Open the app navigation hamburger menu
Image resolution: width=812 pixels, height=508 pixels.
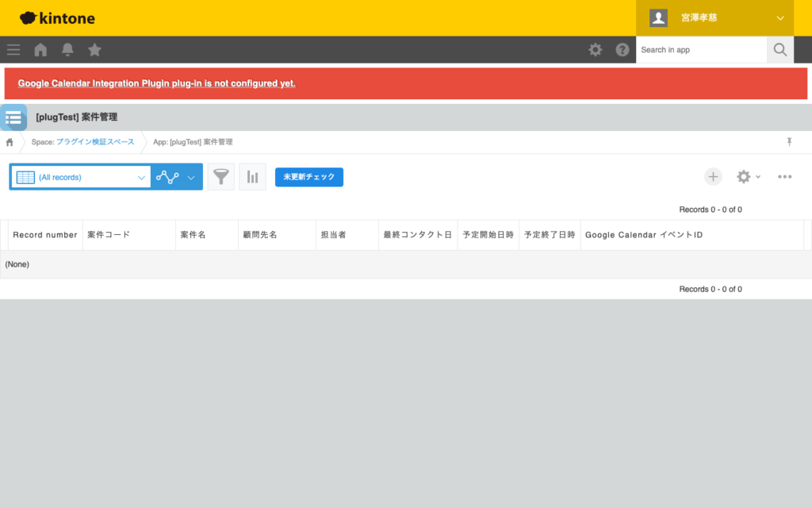coord(13,49)
